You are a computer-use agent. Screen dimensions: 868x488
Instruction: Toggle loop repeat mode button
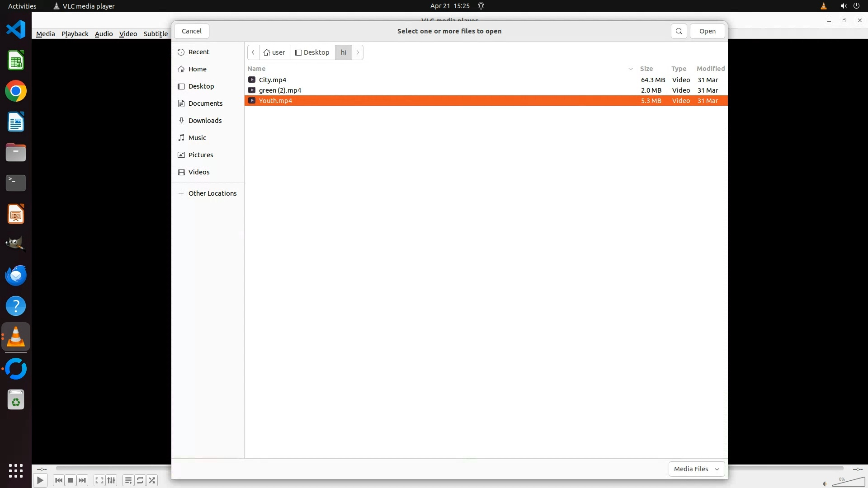tap(140, 480)
